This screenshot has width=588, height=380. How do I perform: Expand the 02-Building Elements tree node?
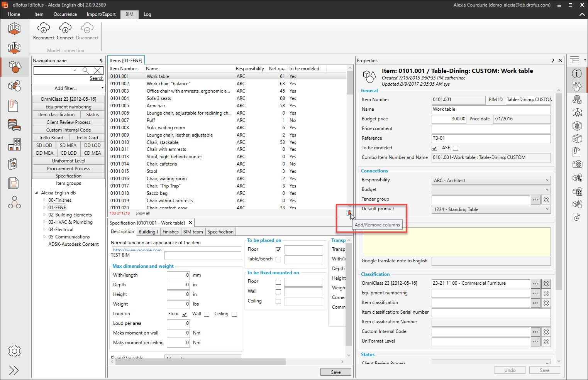[44, 215]
